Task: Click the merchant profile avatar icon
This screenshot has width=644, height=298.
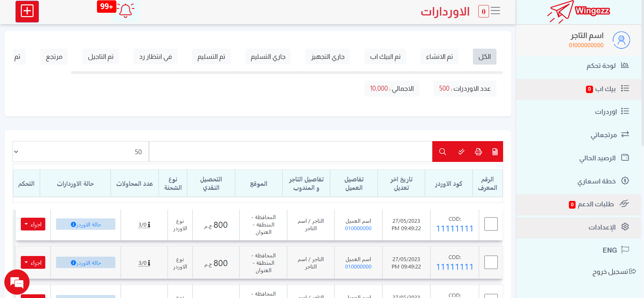Action: click(621, 40)
